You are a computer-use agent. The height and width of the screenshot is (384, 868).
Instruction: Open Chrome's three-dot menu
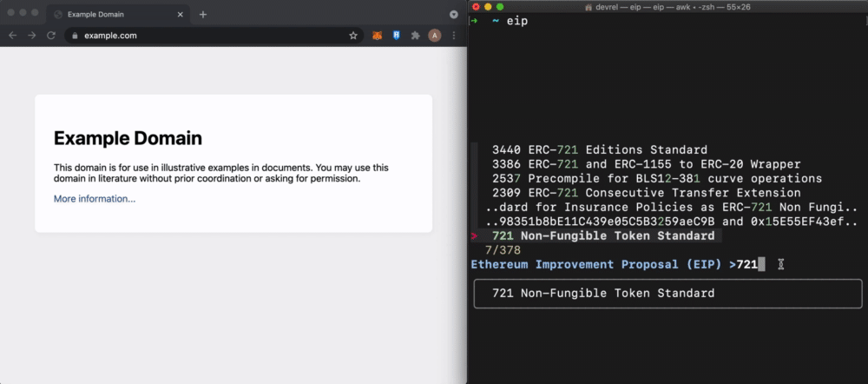(x=454, y=36)
